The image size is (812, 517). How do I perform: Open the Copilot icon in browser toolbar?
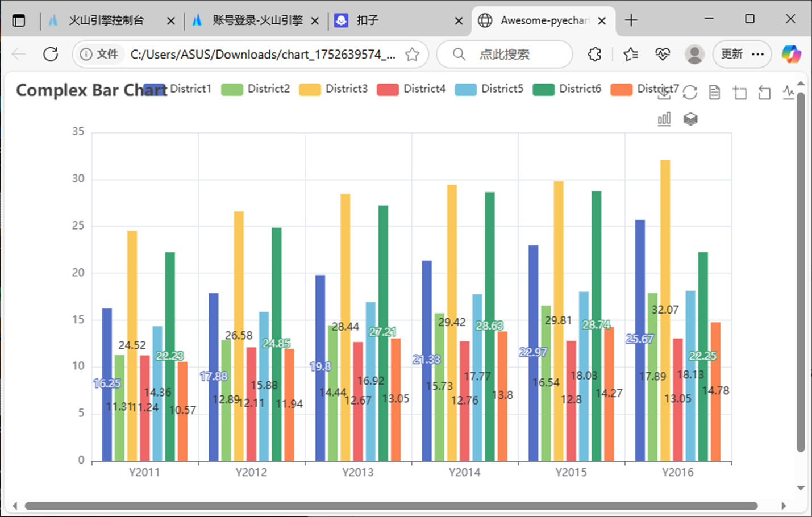pos(790,54)
